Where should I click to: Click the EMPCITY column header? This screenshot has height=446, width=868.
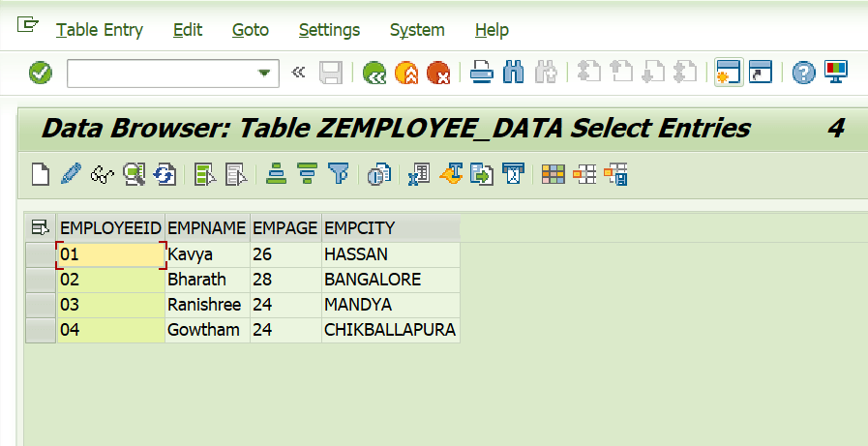391,227
